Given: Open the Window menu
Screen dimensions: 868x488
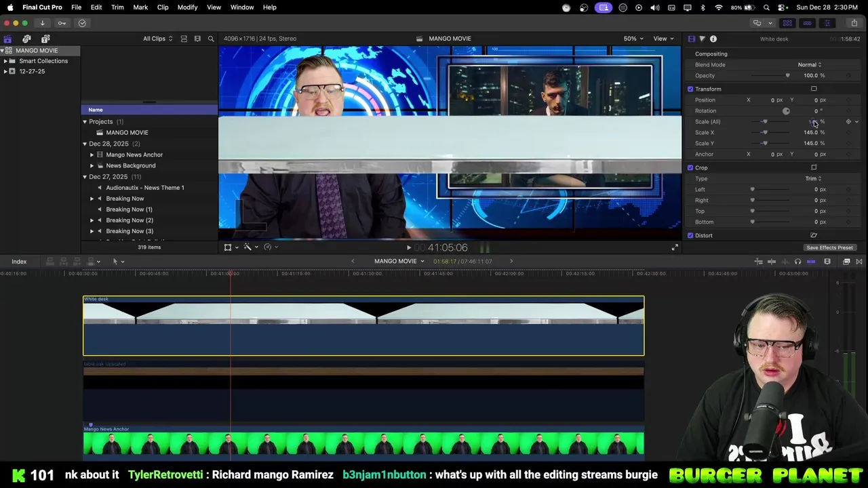Looking at the screenshot, I should pyautogui.click(x=242, y=7).
